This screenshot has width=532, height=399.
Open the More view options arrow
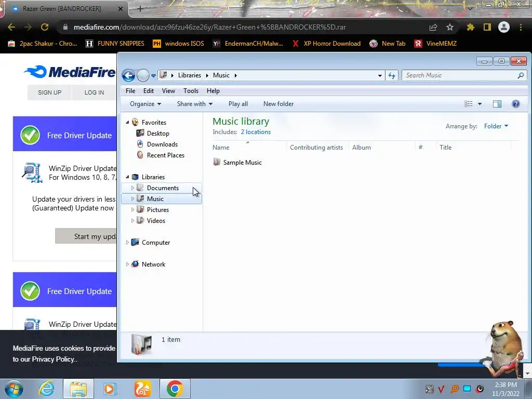480,104
